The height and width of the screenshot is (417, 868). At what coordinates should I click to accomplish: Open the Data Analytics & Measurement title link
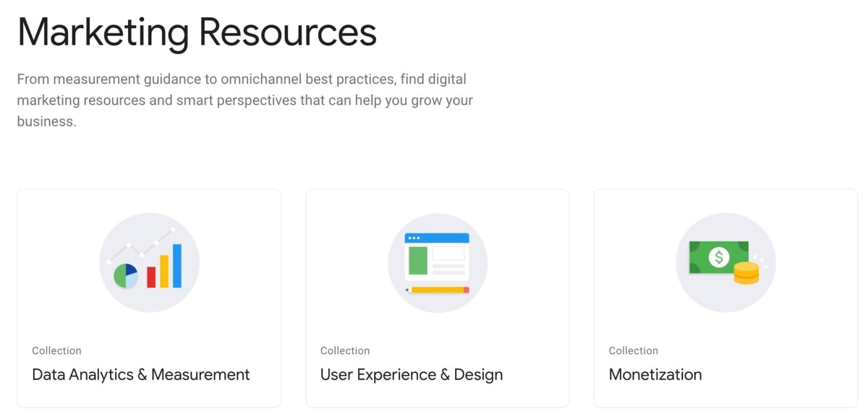pyautogui.click(x=141, y=374)
